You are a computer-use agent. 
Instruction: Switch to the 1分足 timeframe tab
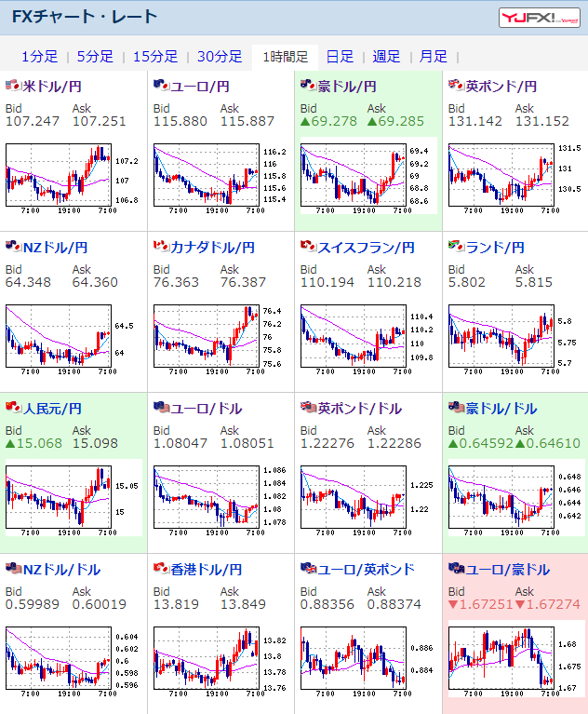point(40,57)
